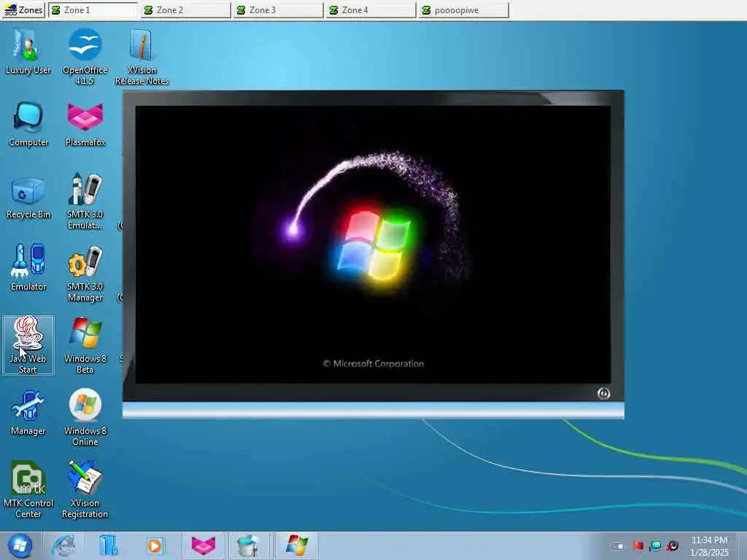Open the media player taskbar icon
This screenshot has height=560, width=747.
[x=155, y=545]
